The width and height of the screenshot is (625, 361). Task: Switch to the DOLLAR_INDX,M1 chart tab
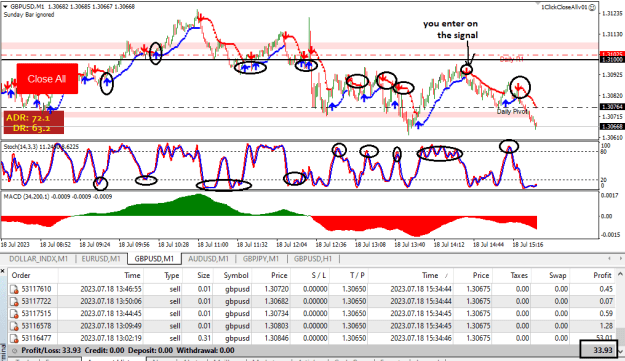pos(38,259)
